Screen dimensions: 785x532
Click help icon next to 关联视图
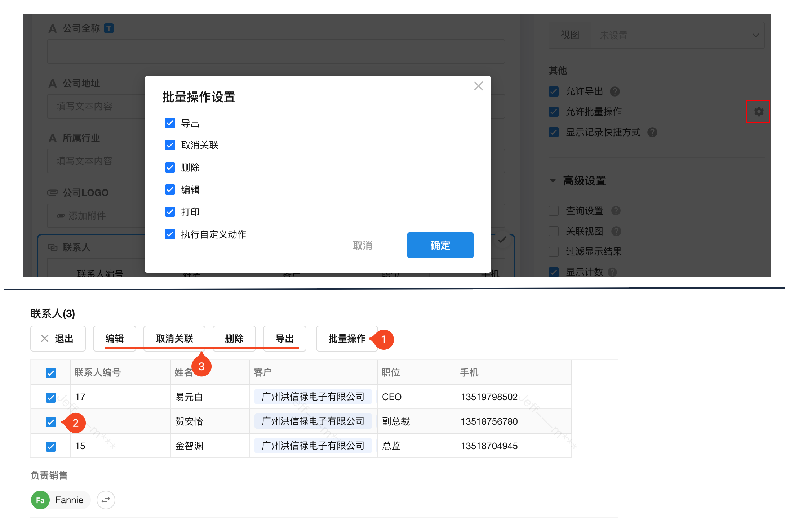click(x=616, y=231)
